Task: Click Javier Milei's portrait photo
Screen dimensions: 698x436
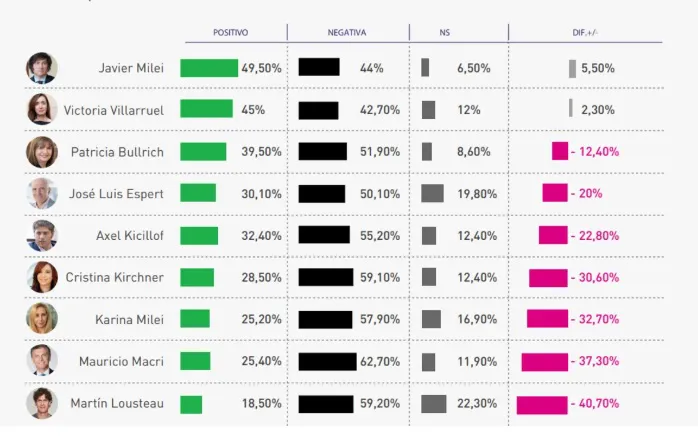Action: [x=42, y=68]
